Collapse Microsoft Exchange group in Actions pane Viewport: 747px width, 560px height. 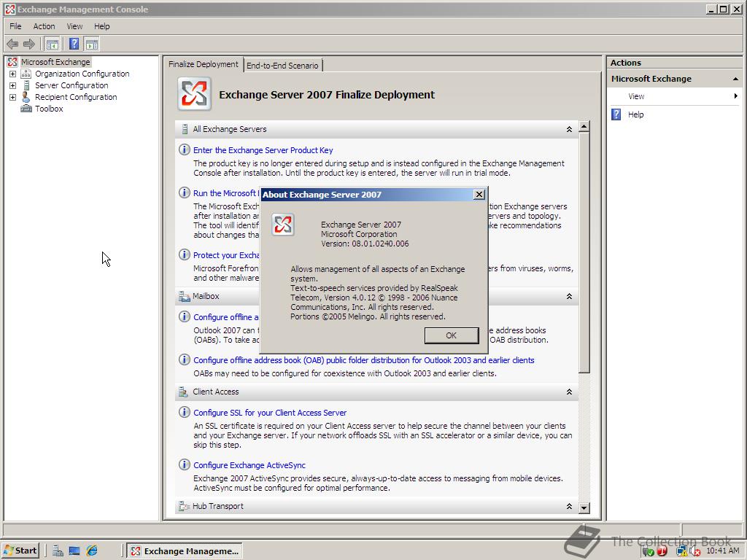coord(735,79)
